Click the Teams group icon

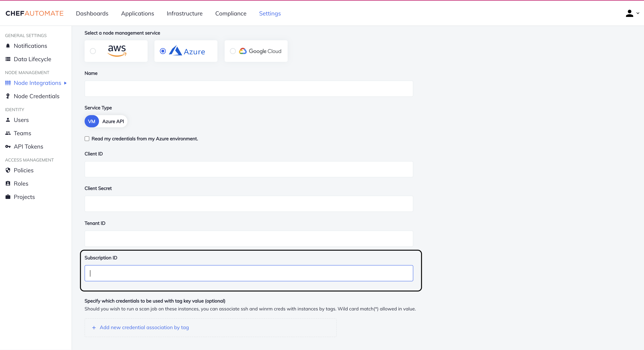click(8, 133)
